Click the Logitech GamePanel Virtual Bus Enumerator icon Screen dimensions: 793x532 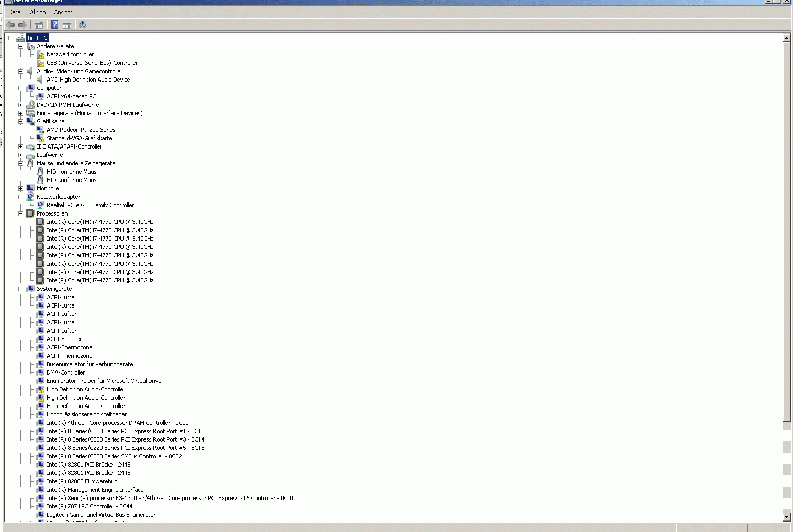pyautogui.click(x=40, y=515)
